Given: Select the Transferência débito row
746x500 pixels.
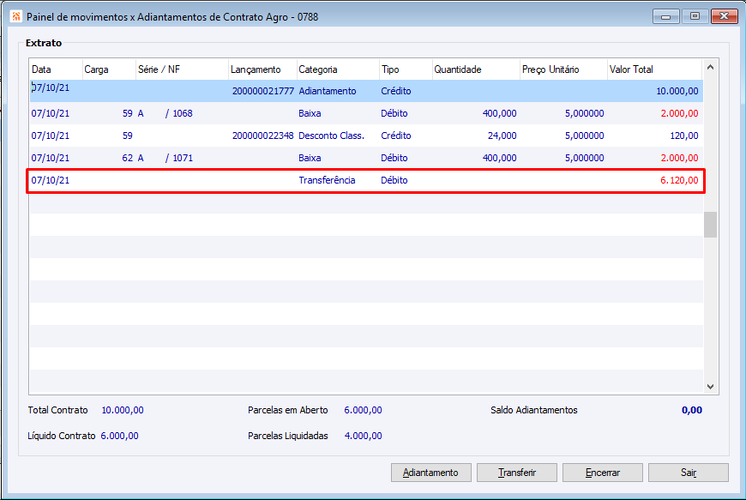Looking at the screenshot, I should tap(366, 180).
